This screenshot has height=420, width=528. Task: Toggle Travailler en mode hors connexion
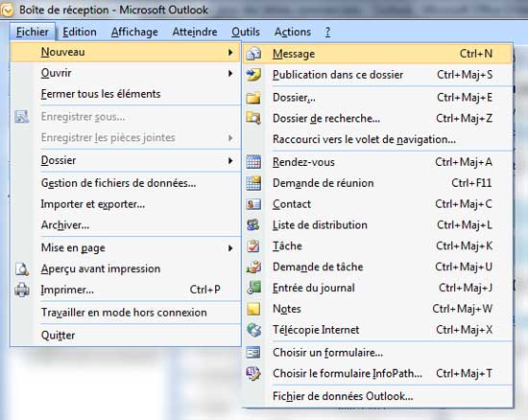pyautogui.click(x=126, y=313)
